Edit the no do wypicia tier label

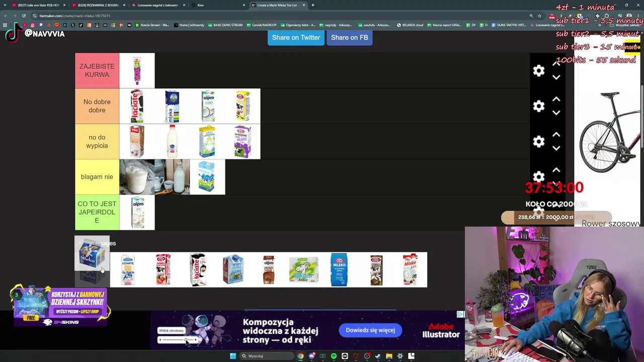coord(97,141)
